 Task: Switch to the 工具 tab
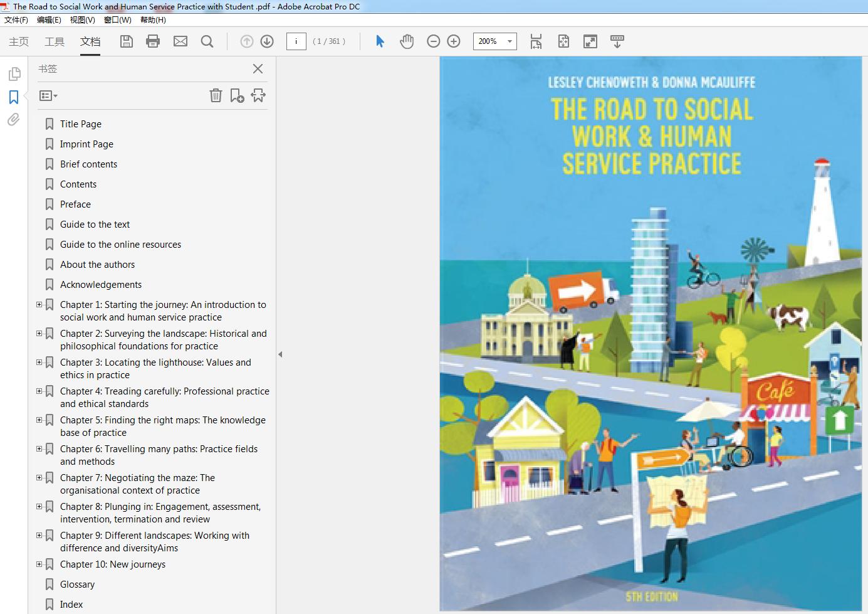tap(55, 41)
